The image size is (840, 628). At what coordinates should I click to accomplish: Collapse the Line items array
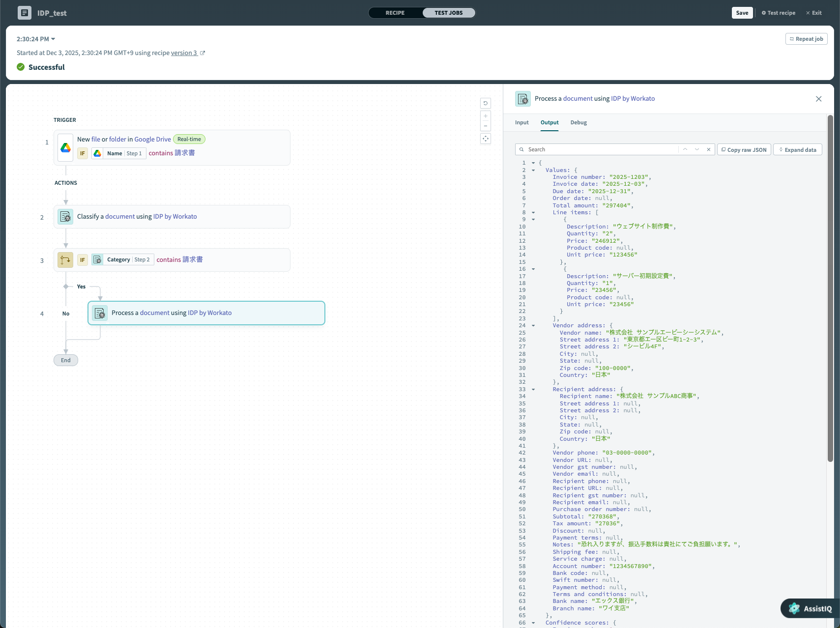533,213
